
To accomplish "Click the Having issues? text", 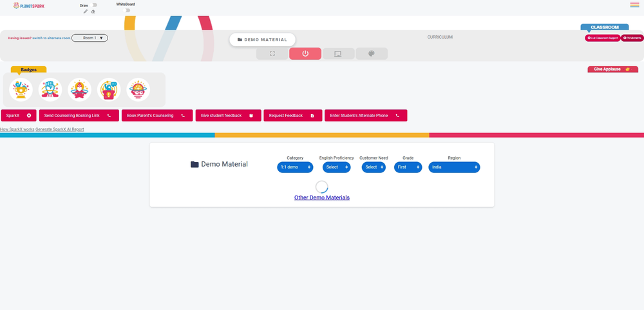I will pos(19,38).
